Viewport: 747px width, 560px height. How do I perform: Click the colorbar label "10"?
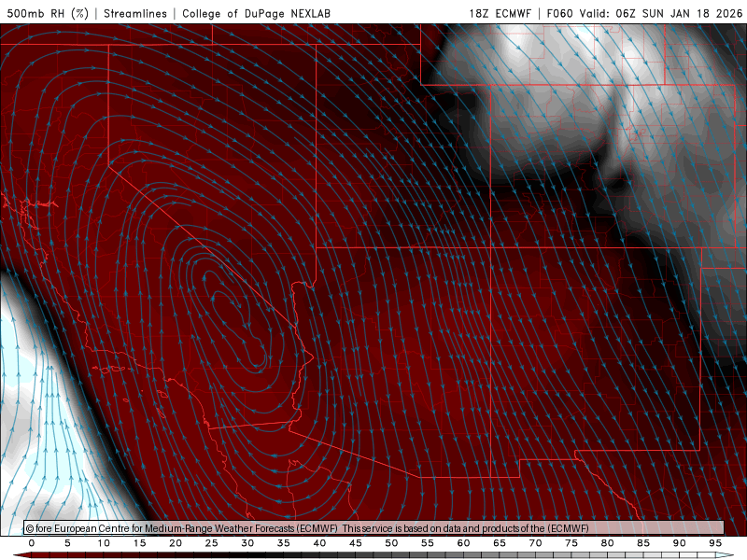pyautogui.click(x=104, y=543)
